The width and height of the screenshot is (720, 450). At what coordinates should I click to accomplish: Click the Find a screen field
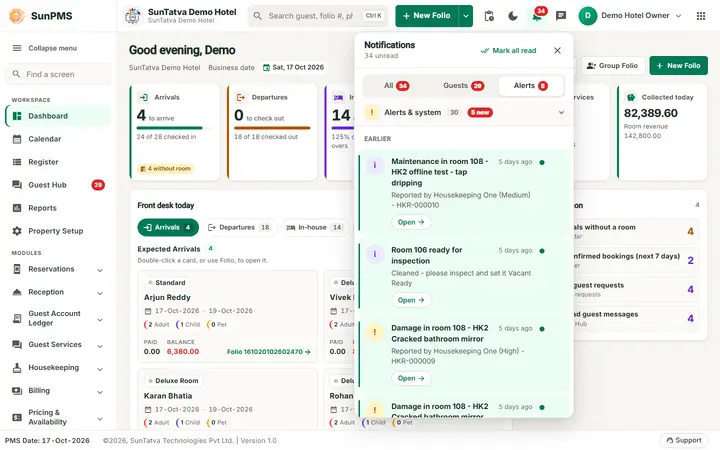pyautogui.click(x=58, y=74)
